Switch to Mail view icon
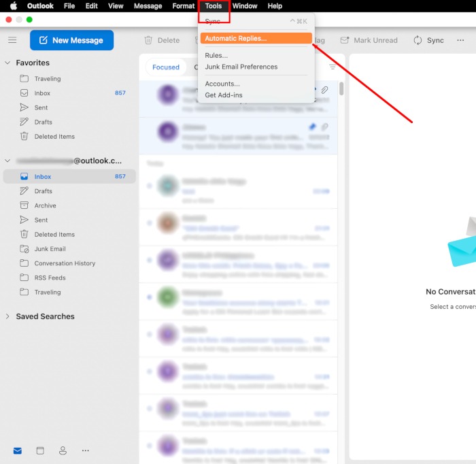Viewport: 476px width, 464px height. coord(18,450)
